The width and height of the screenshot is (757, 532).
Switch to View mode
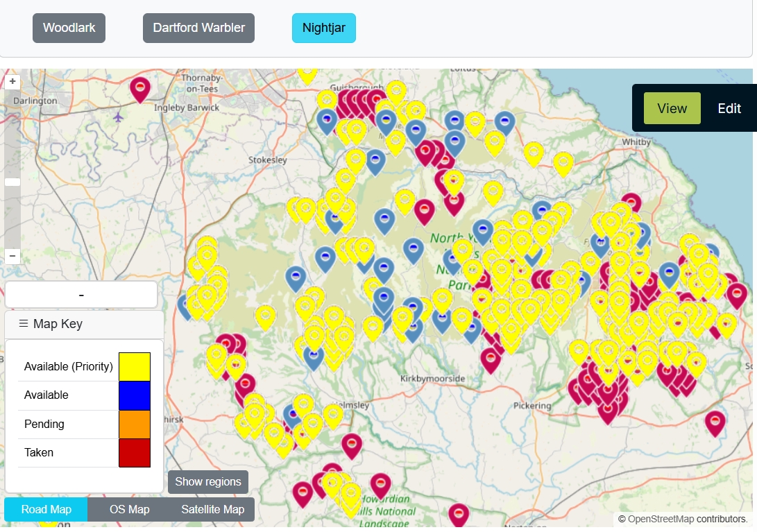pyautogui.click(x=672, y=108)
